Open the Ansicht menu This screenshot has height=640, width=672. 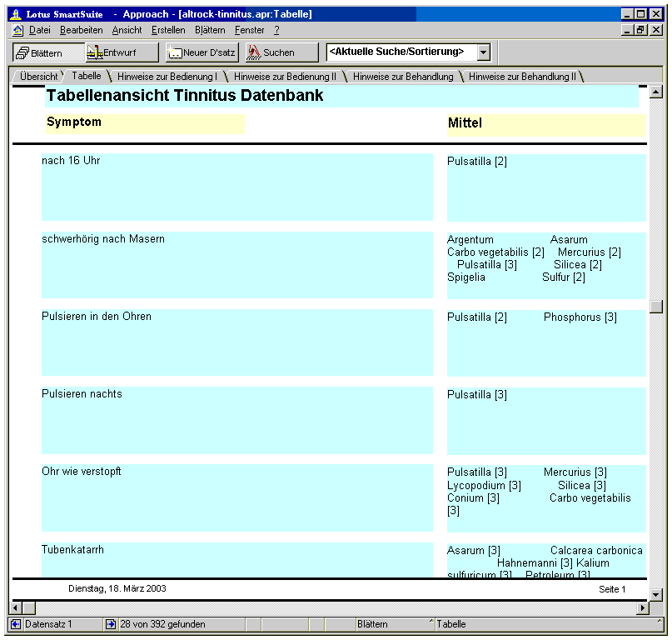point(127,30)
